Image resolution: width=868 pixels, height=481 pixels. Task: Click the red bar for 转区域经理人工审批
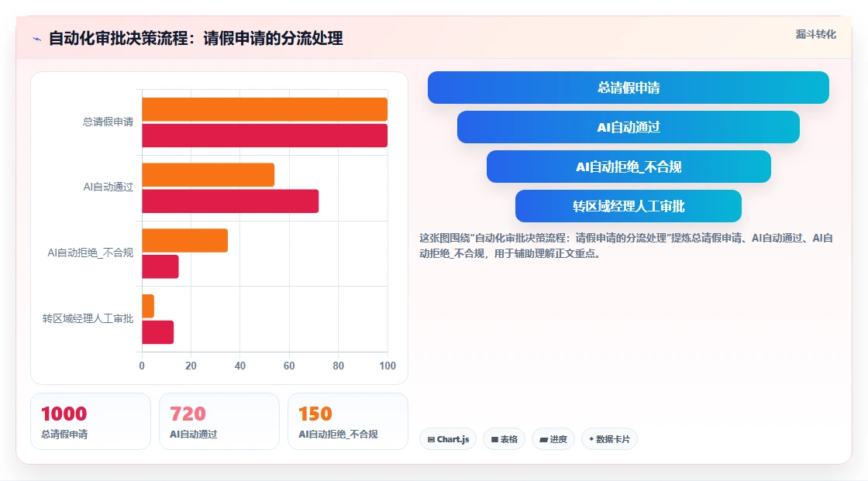[x=158, y=332]
